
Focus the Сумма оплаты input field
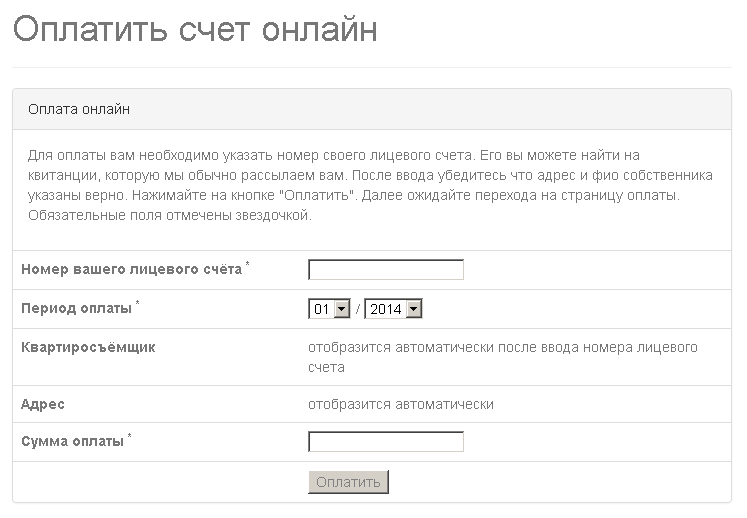click(386, 442)
